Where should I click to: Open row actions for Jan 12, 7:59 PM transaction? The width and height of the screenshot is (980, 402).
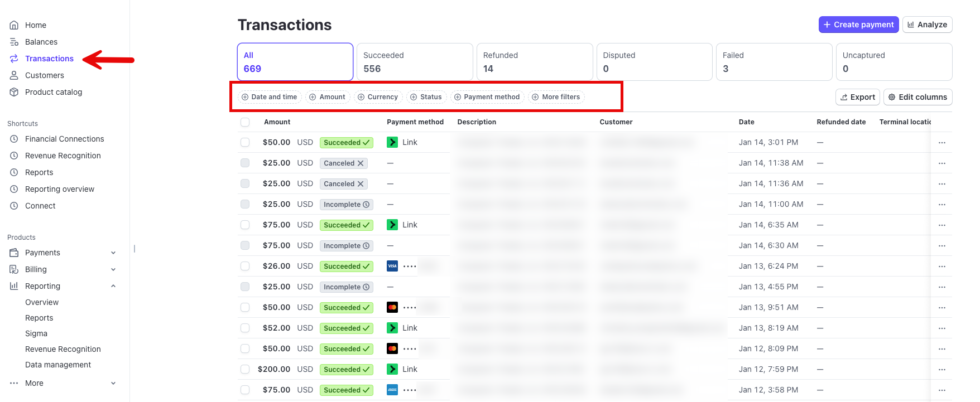(x=942, y=370)
